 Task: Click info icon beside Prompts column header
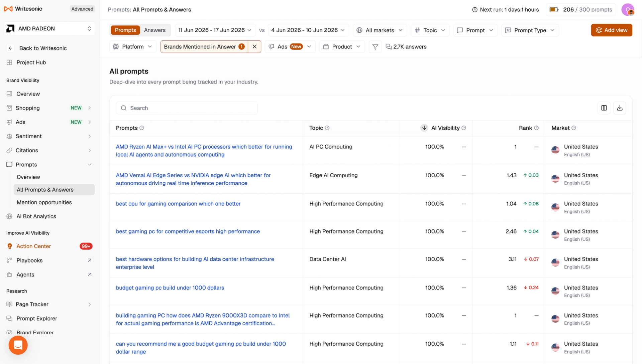[x=142, y=128]
